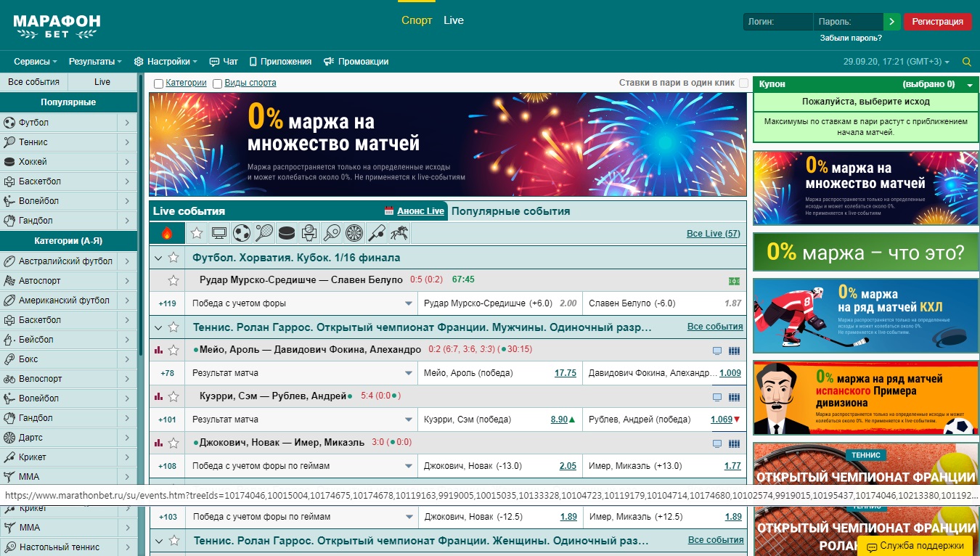Open the КХЛ 0% маржа banner
The image size is (980, 556).
(x=865, y=316)
